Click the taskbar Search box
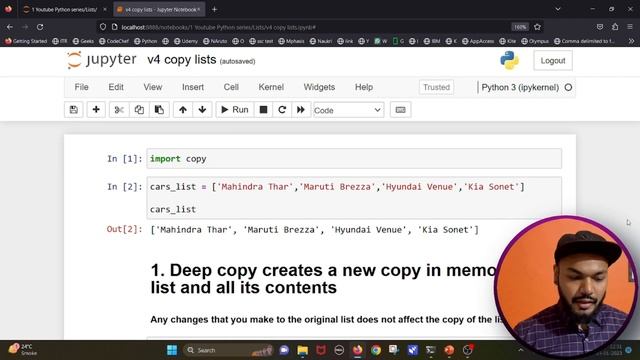Image resolution: width=640 pixels, height=360 pixels. [229, 350]
